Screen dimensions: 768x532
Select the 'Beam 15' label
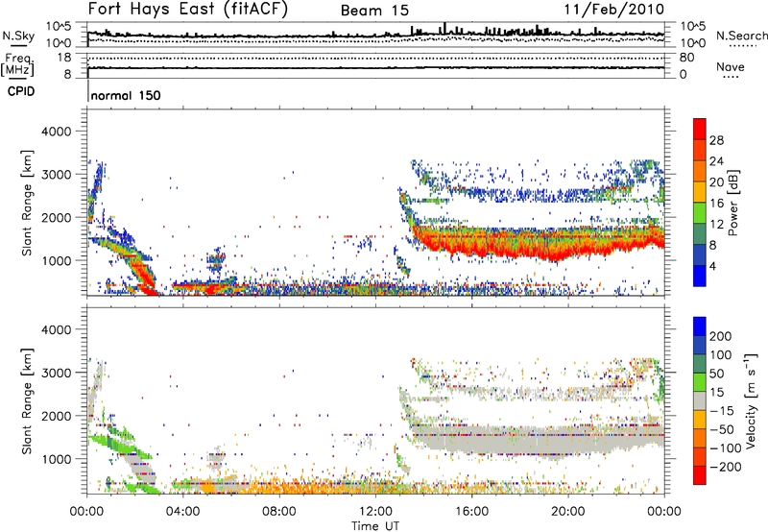click(374, 11)
